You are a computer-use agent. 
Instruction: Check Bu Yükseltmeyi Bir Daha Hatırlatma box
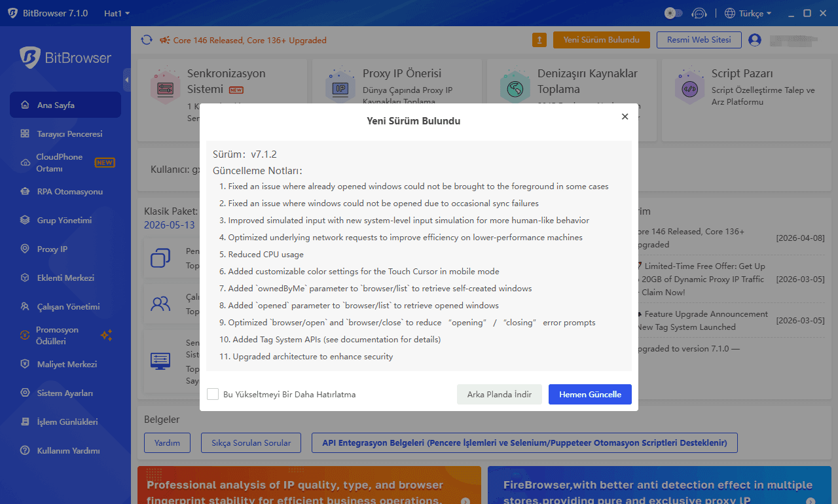pyautogui.click(x=213, y=394)
